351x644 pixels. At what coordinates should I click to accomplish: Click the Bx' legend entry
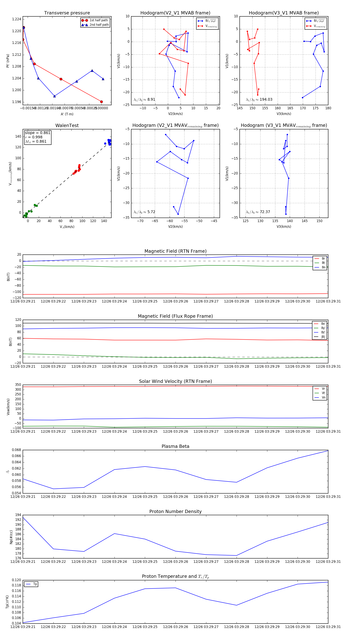(320, 324)
